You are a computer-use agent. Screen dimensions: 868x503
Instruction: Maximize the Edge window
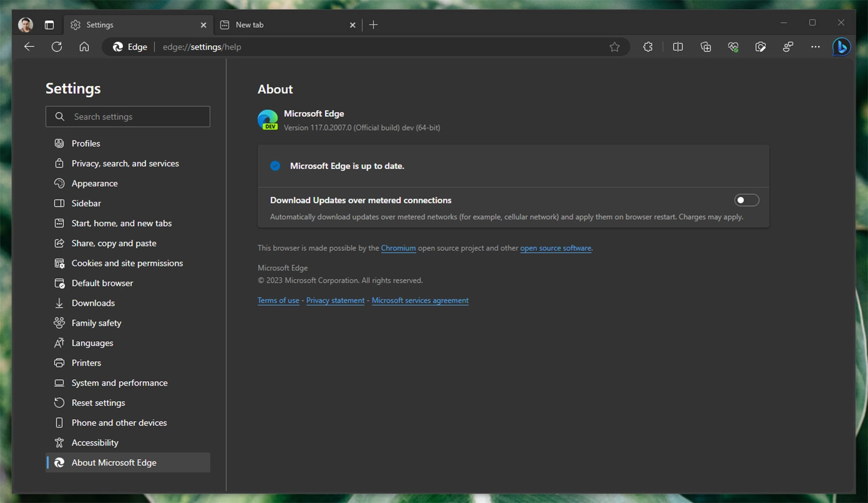[x=812, y=23]
